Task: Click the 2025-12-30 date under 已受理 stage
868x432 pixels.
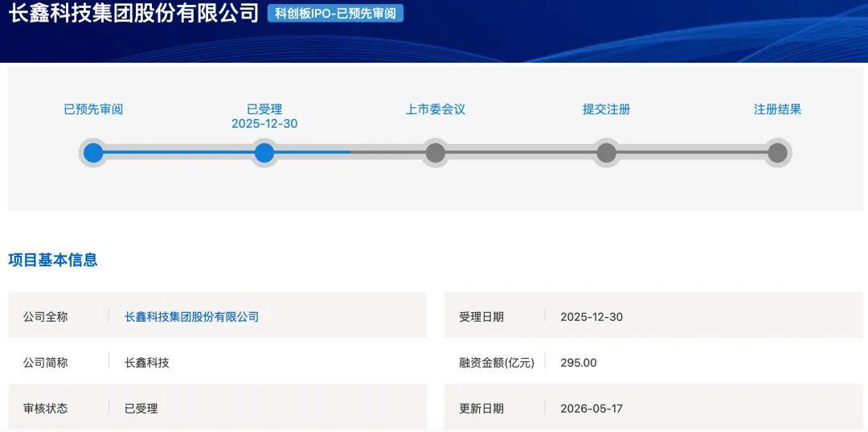Action: coord(264,124)
